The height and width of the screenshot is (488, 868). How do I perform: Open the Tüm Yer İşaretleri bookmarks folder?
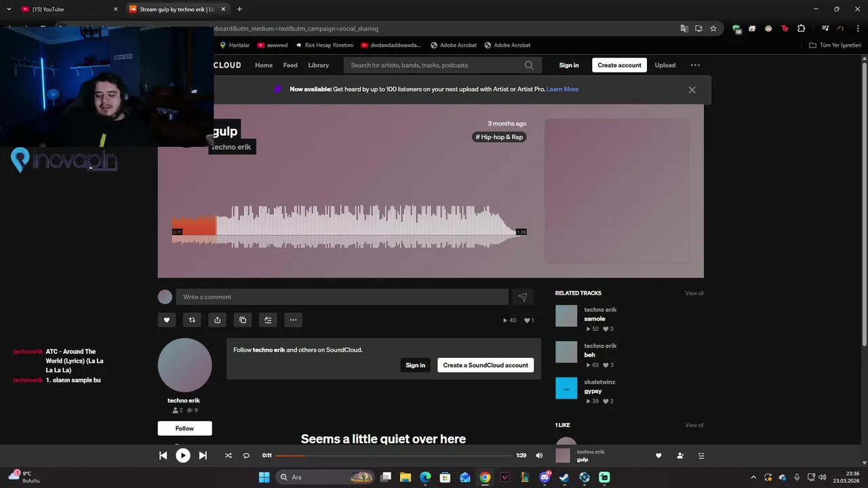tap(835, 45)
